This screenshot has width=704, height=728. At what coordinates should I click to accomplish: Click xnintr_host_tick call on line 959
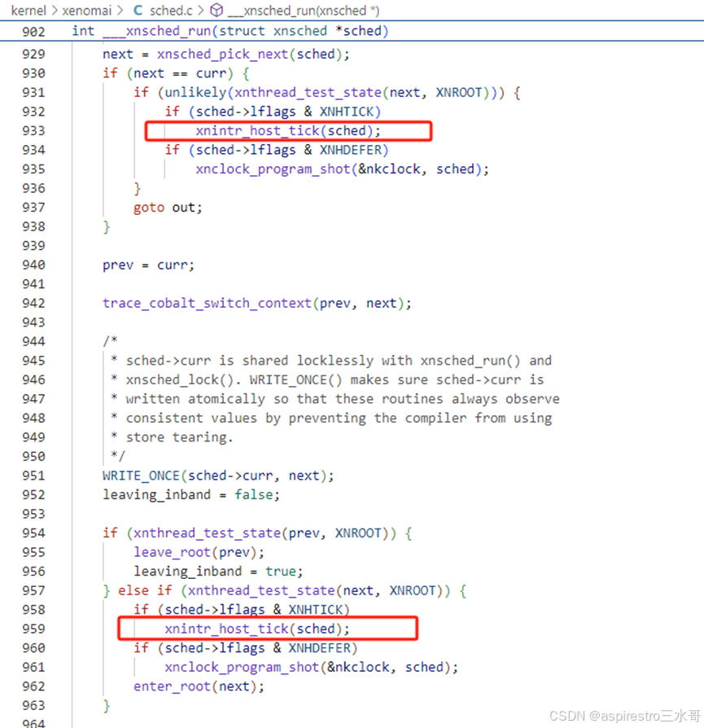click(257, 629)
